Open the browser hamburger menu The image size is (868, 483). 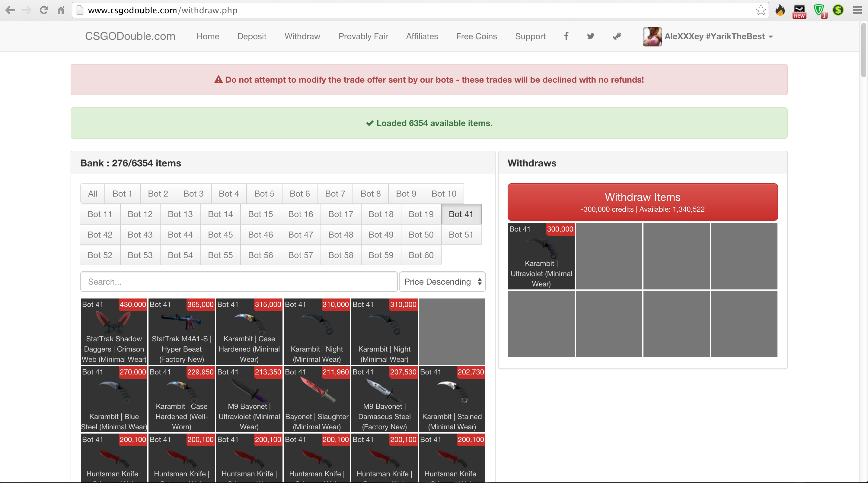click(857, 10)
